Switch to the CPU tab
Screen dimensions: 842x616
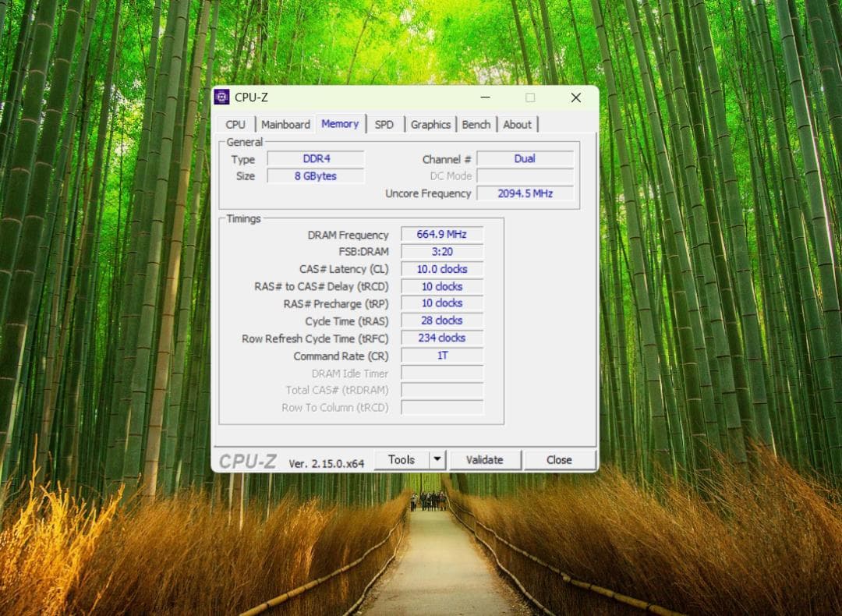pos(235,124)
